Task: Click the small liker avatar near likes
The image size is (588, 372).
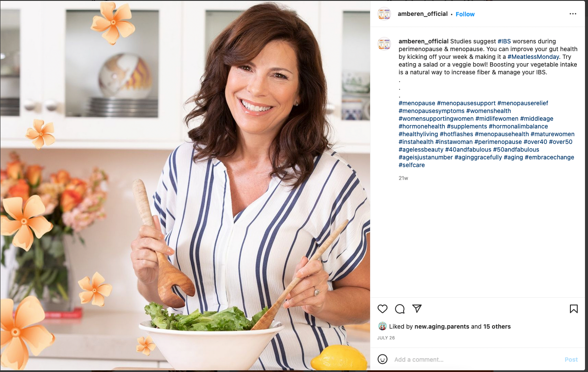Action: tap(382, 326)
